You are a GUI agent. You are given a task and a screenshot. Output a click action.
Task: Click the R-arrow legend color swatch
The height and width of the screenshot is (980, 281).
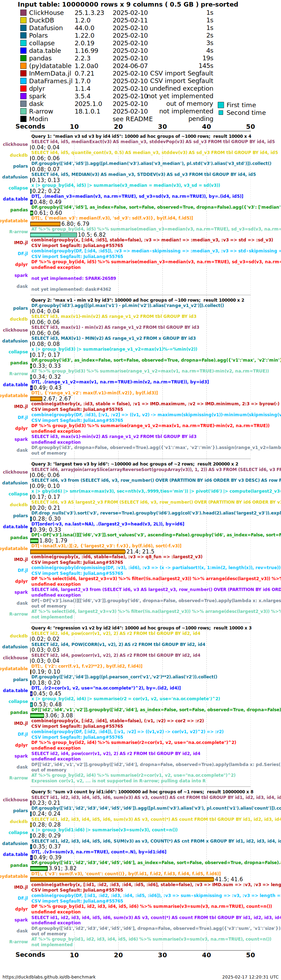pos(23,111)
